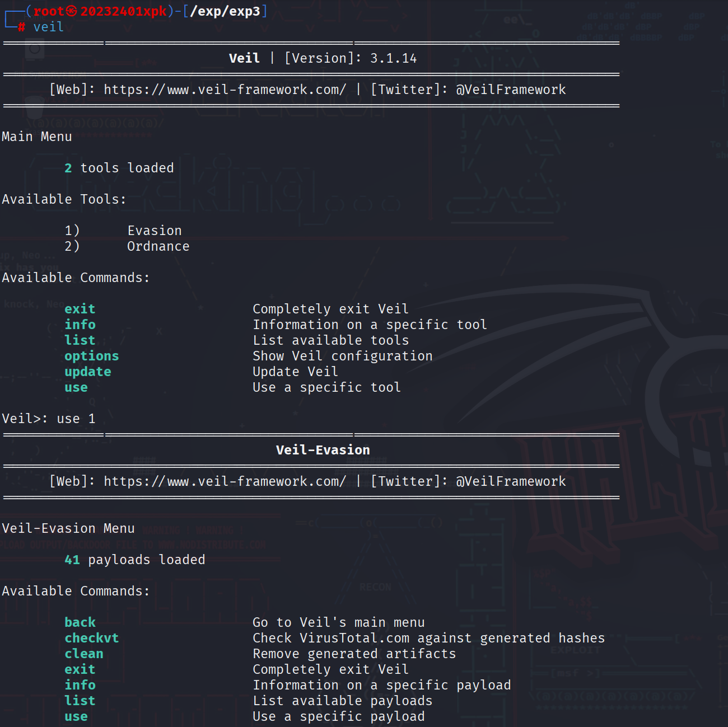Click the 'Completely exit Veil' description in the Veil-Evasion menu

pos(331,669)
